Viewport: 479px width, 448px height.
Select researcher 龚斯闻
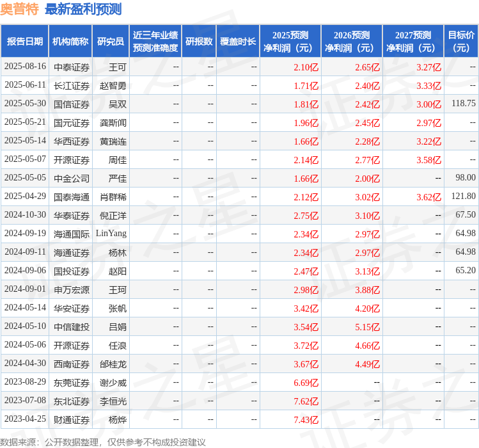pos(113,123)
